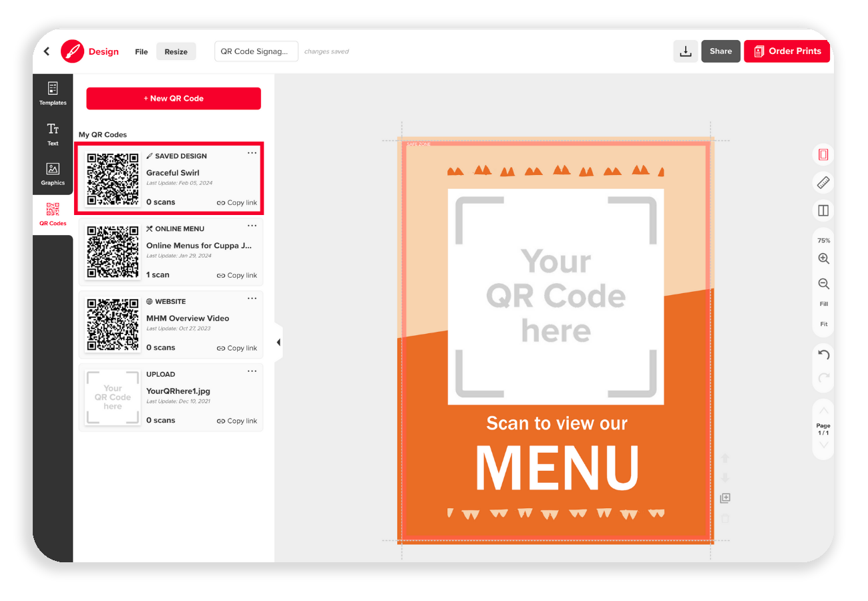The height and width of the screenshot is (601, 868).
Task: Copy link for Online Menus QR code
Action: point(237,275)
